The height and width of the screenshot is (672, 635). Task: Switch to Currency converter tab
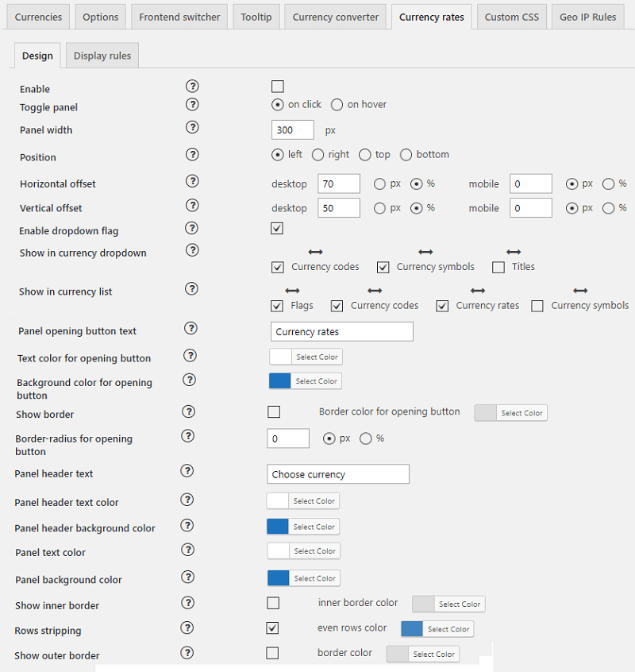click(335, 17)
